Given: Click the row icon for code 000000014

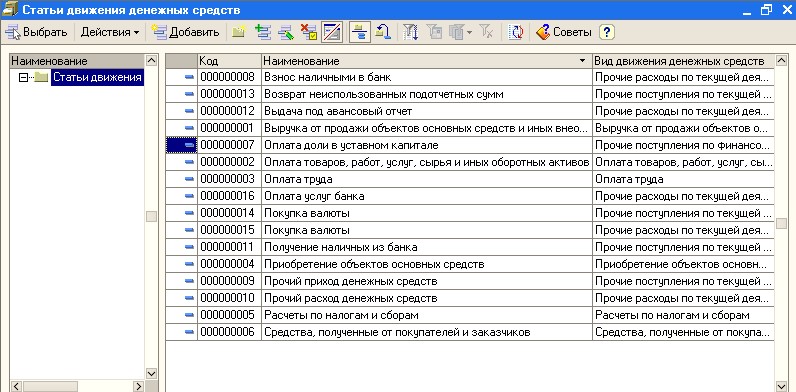Looking at the screenshot, I should pos(189,213).
